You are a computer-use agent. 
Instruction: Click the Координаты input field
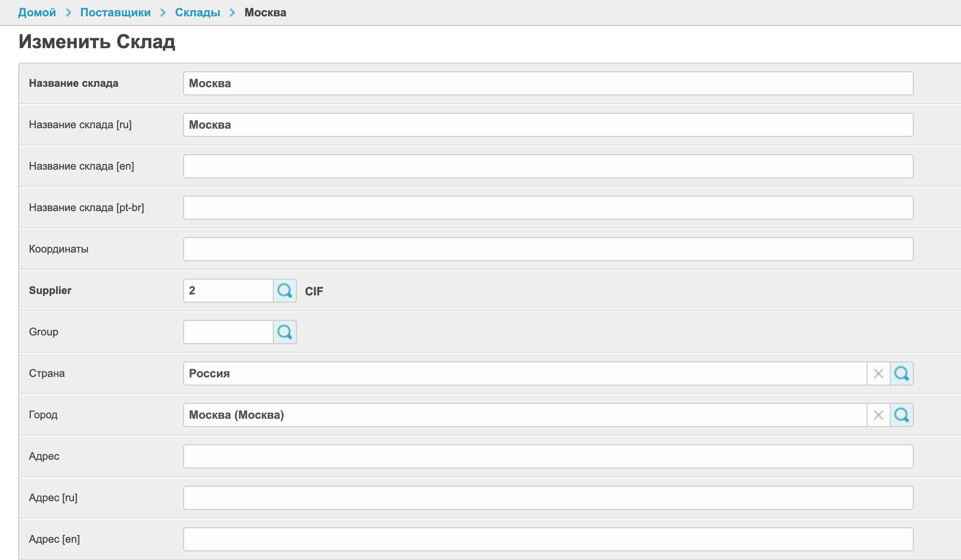548,249
